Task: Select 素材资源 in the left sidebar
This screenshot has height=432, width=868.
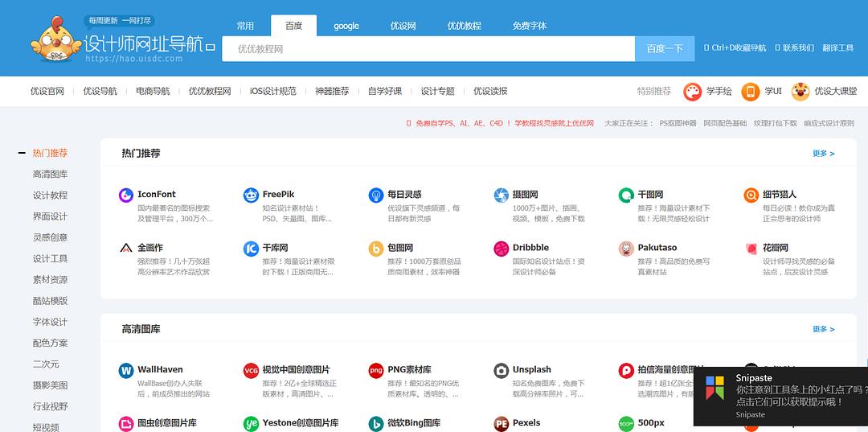Action: 51,280
